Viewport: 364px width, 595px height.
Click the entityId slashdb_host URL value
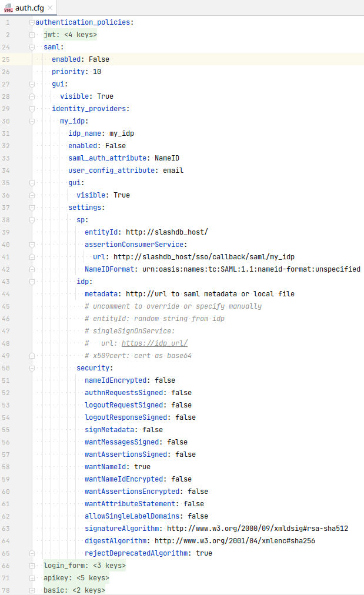pyautogui.click(x=166, y=232)
